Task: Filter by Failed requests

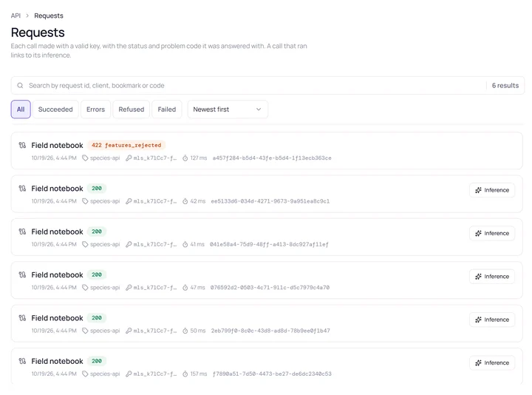Action: [167, 109]
